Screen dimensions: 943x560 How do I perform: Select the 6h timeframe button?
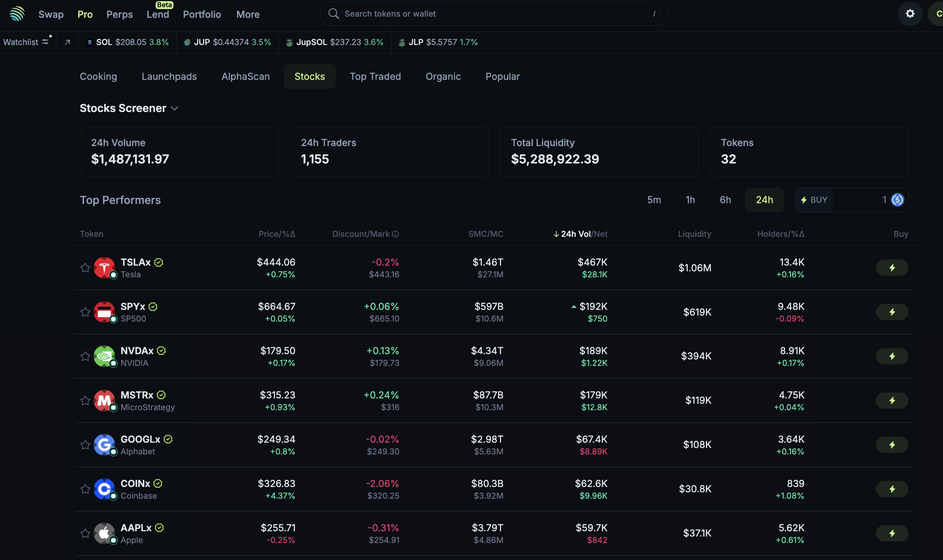click(725, 200)
